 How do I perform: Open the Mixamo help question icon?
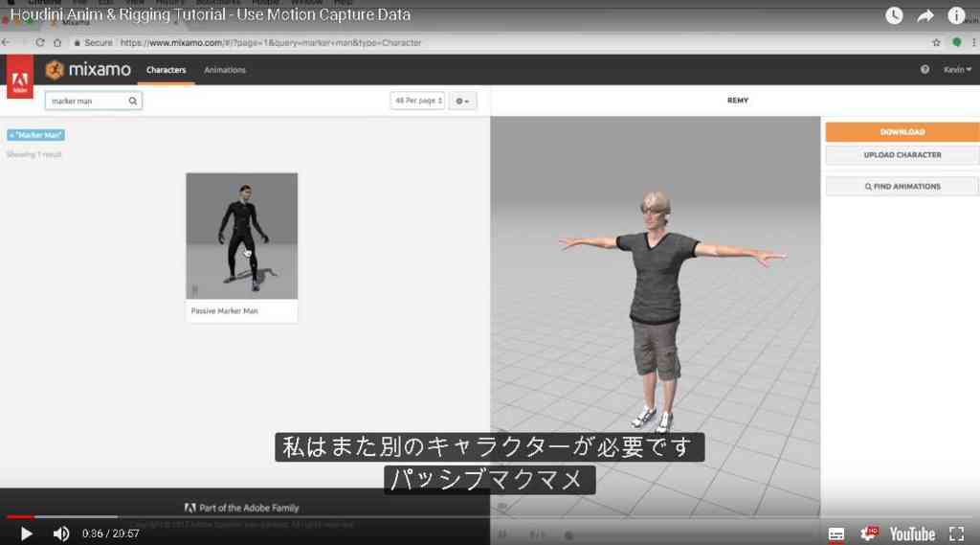coord(924,70)
